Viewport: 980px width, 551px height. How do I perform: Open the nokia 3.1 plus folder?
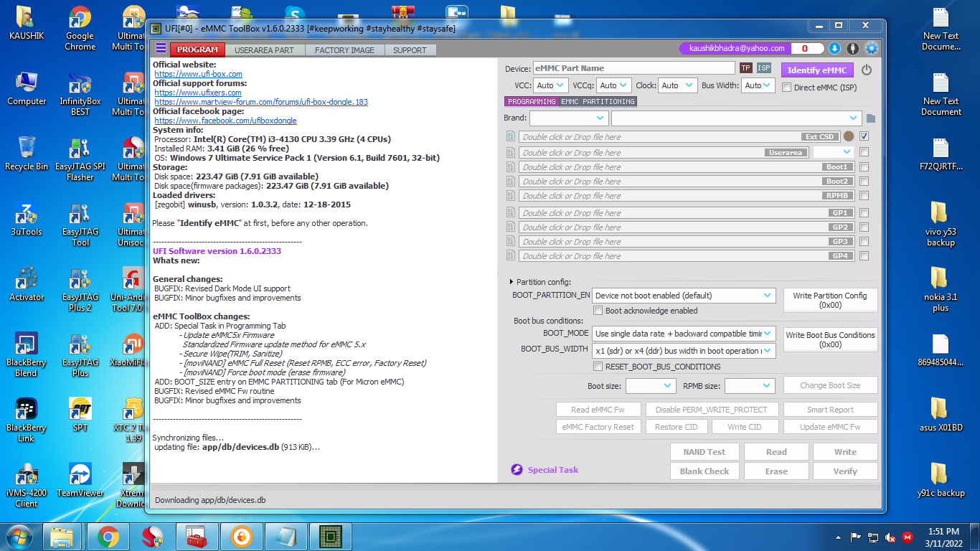click(941, 289)
